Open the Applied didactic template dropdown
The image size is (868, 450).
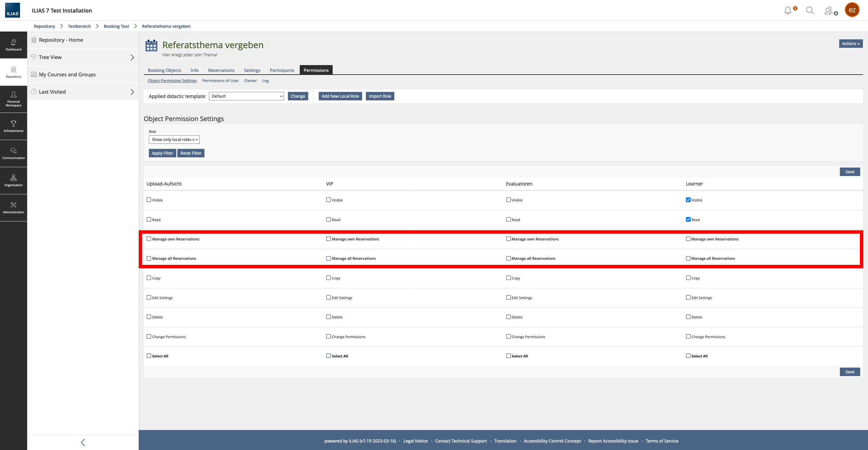click(246, 96)
